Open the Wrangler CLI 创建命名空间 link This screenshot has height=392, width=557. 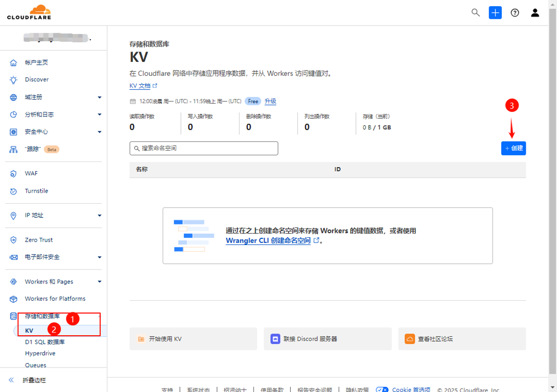pos(268,241)
